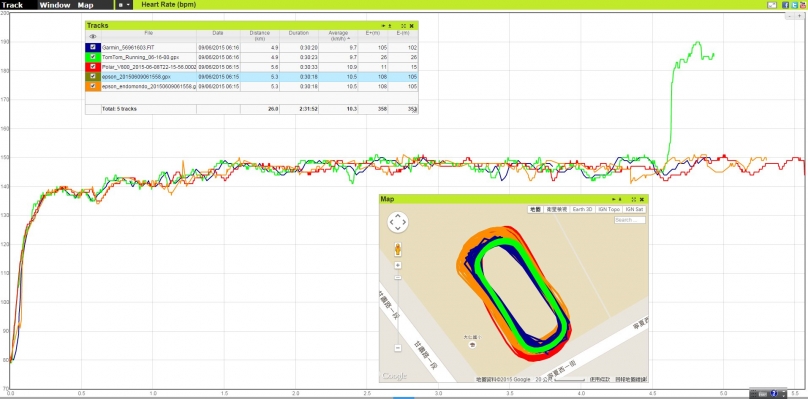Click the 大仁國小 school marker on map
This screenshot has width=808, height=399.
[x=472, y=344]
